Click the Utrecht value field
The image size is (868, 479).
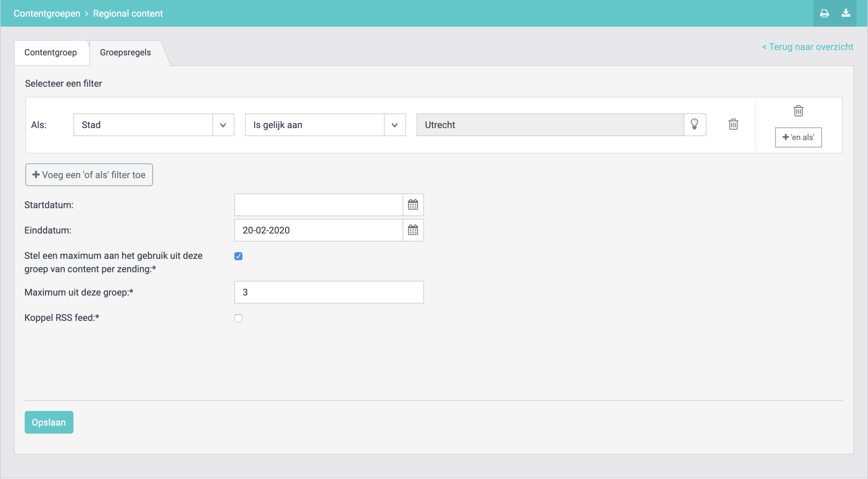pyautogui.click(x=550, y=125)
